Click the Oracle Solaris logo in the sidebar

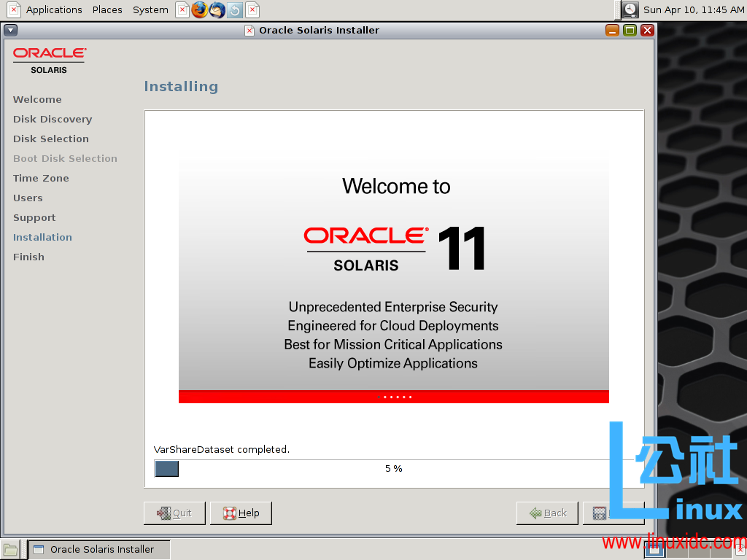49,61
